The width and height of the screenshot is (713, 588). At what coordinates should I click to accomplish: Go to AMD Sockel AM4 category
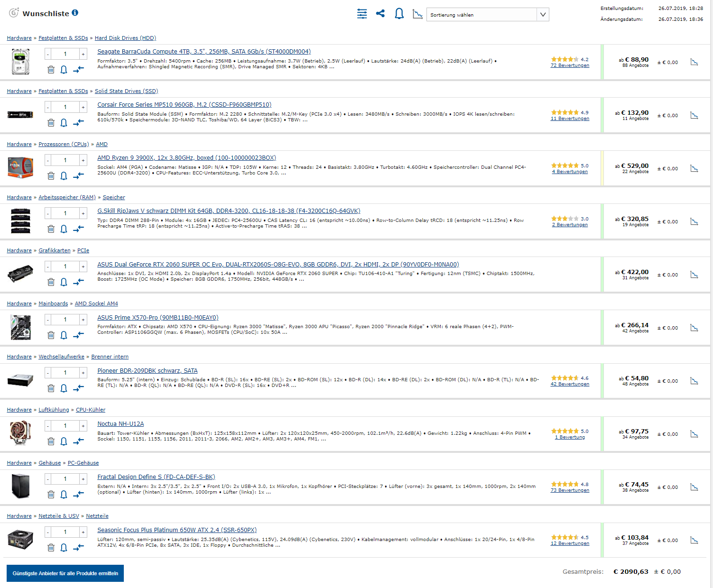tap(96, 303)
